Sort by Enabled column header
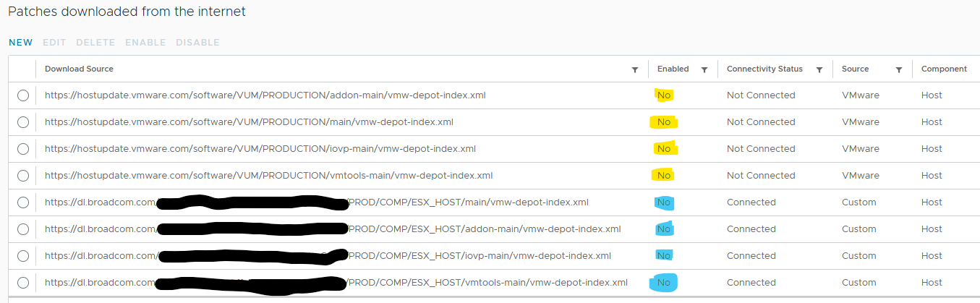This screenshot has height=303, width=980. pos(673,69)
